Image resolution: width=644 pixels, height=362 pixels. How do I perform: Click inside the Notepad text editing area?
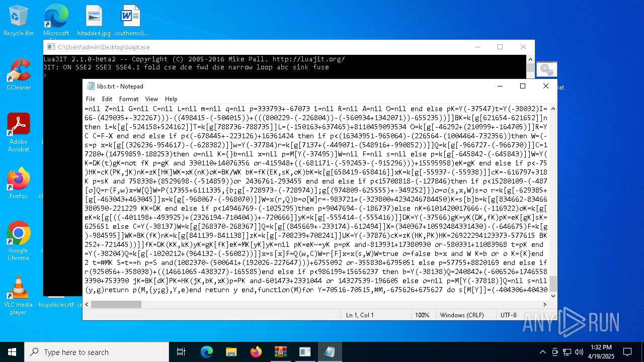click(316, 201)
